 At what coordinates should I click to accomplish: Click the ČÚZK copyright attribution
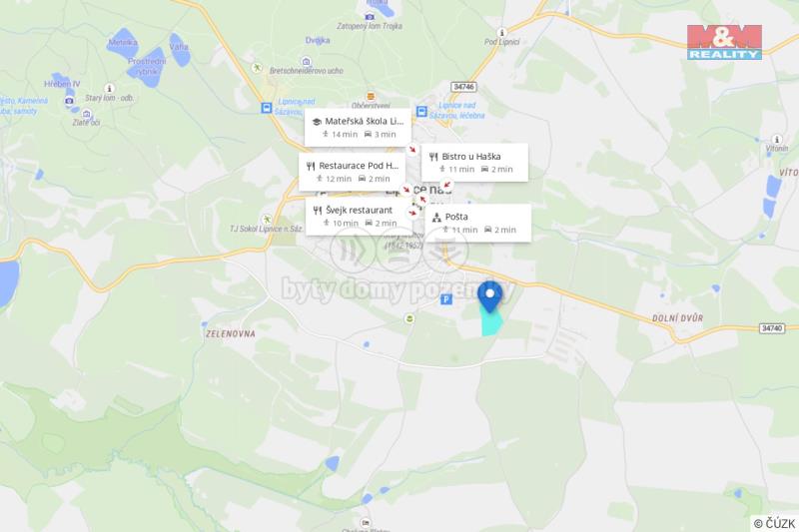pyautogui.click(x=775, y=523)
